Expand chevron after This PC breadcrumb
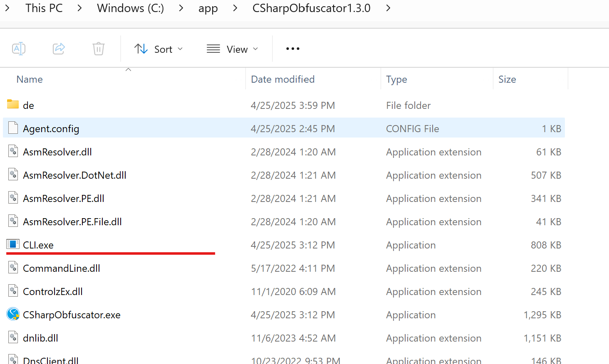Screen dimensions: 609x364 point(80,8)
